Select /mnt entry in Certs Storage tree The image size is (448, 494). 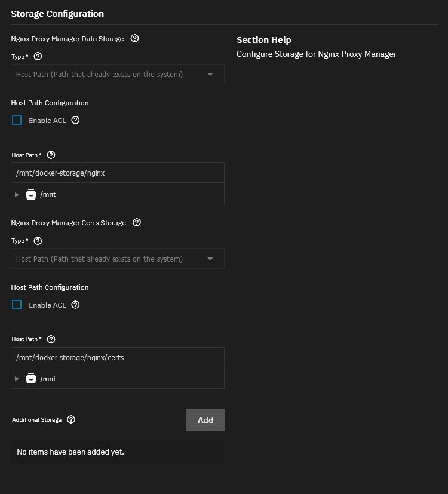(x=47, y=379)
